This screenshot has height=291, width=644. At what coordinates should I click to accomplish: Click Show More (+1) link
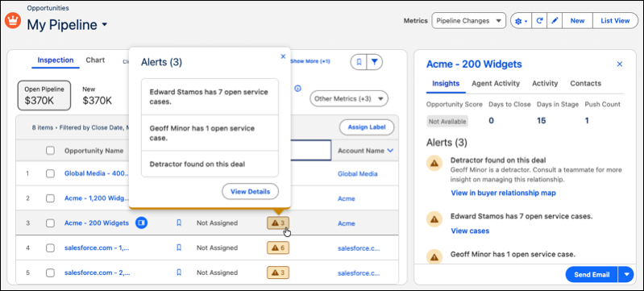pyautogui.click(x=310, y=61)
